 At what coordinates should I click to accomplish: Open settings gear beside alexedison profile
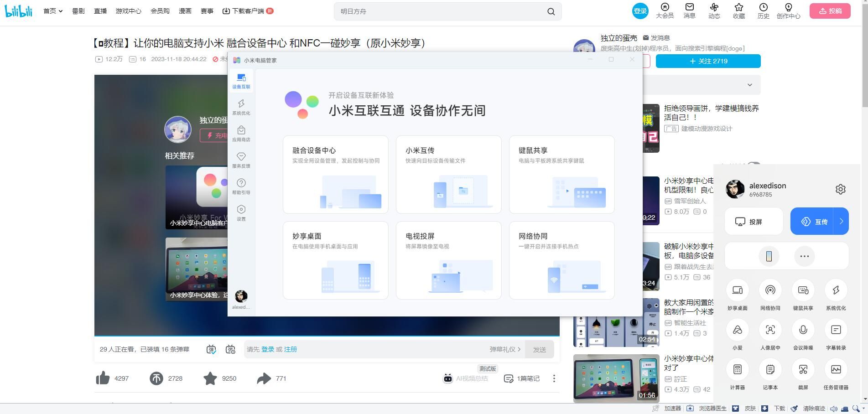pos(840,189)
